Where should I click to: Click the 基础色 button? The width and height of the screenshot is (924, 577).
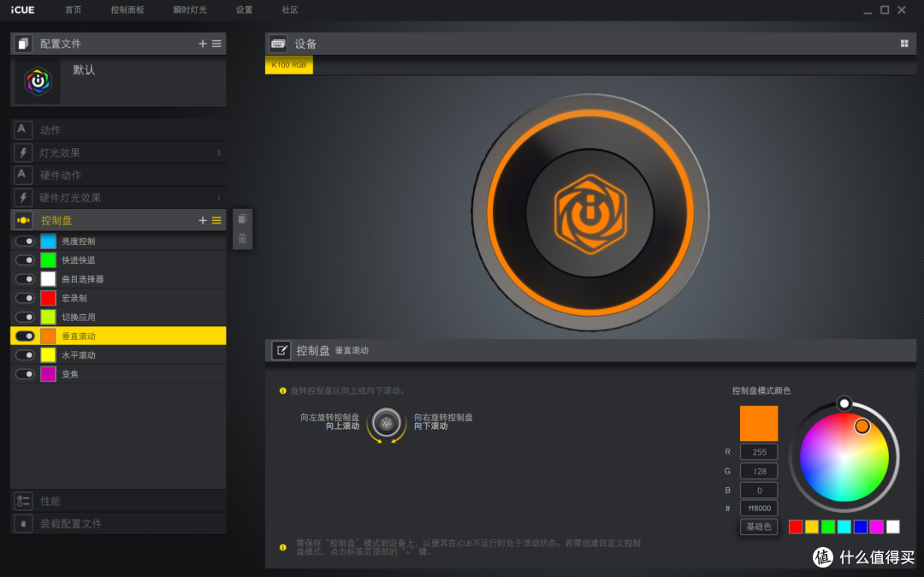pyautogui.click(x=758, y=526)
